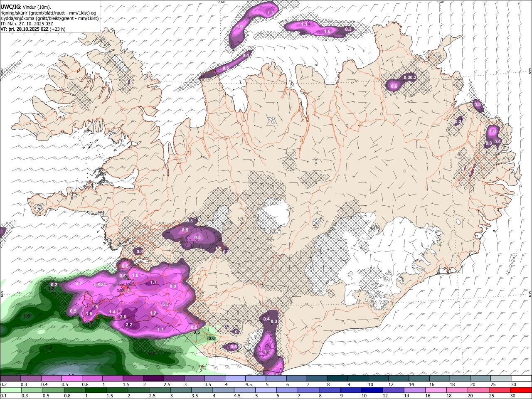Screen dimensions: 532x399
Task: Click the '0.2' label starting the purple snow scale
Action: [4, 384]
